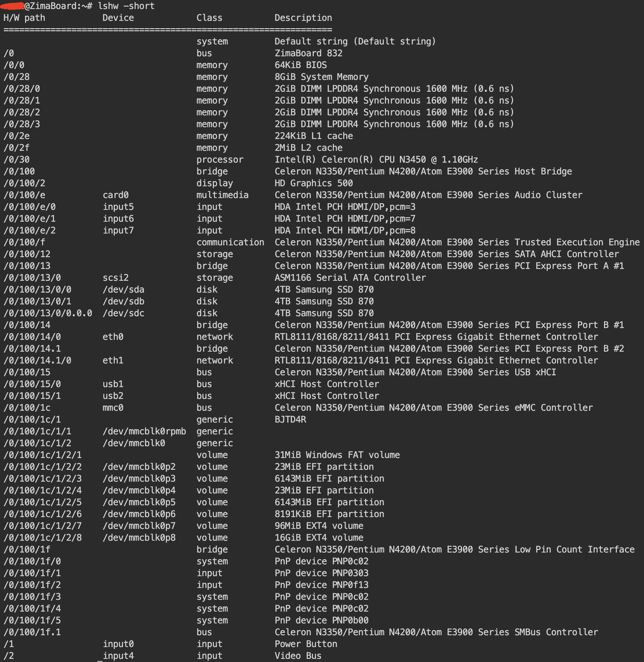
Task: Click the Device column header
Action: (x=118, y=18)
